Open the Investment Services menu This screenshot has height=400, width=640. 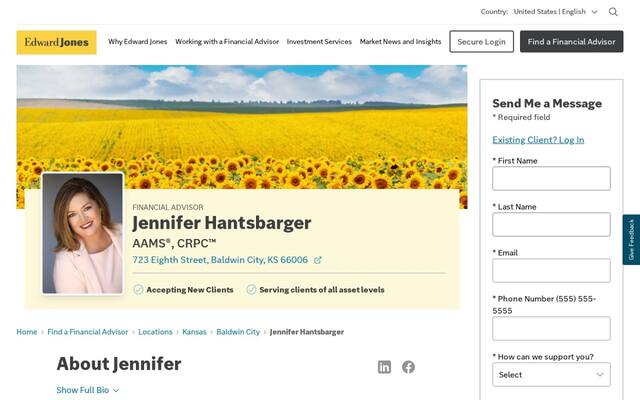319,42
